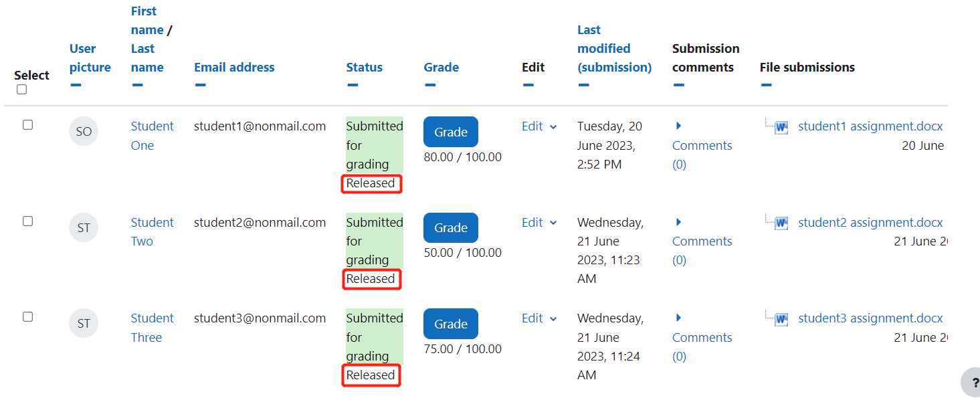The image size is (980, 400).
Task: Click the Grade button for Student Two
Action: click(x=451, y=227)
